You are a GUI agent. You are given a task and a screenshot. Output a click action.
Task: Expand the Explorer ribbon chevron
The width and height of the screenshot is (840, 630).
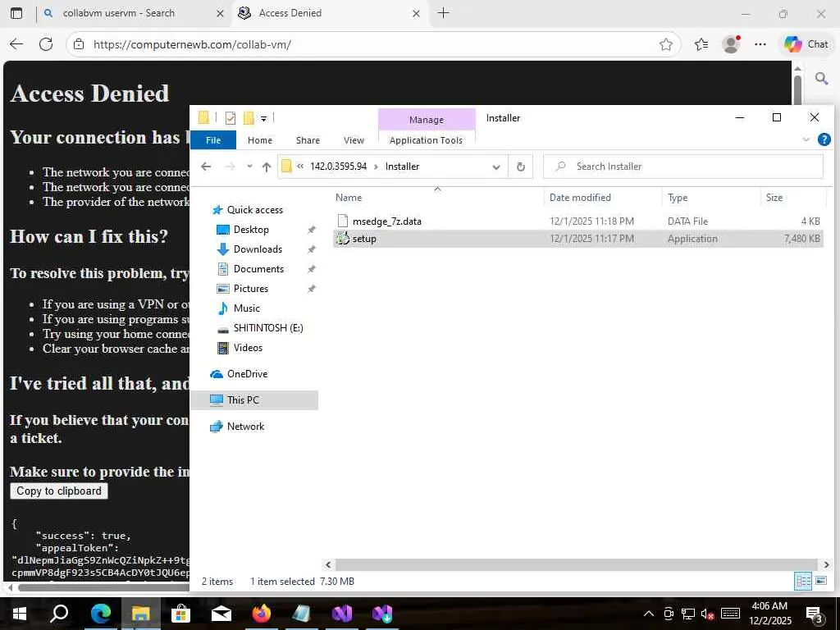(806, 139)
